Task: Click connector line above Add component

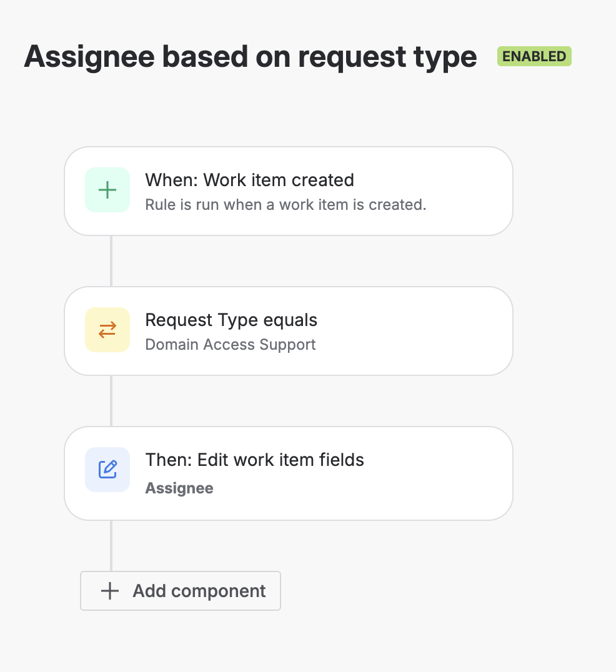Action: tap(111, 546)
